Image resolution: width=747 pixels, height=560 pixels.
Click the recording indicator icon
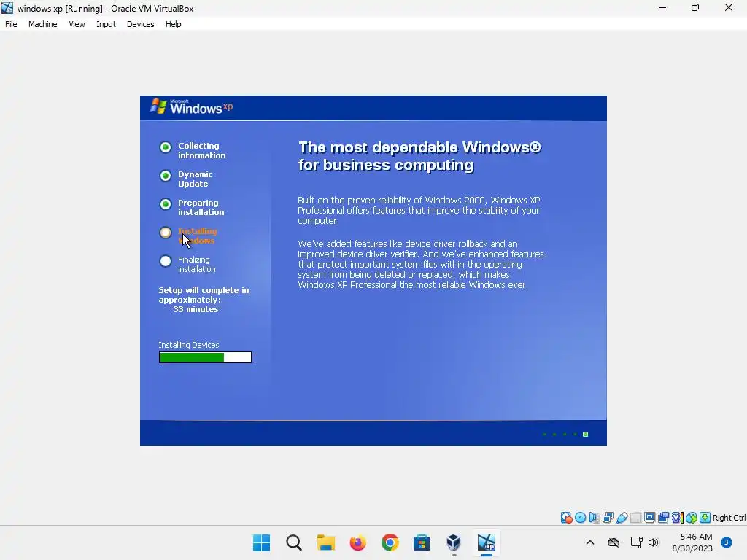pyautogui.click(x=663, y=518)
